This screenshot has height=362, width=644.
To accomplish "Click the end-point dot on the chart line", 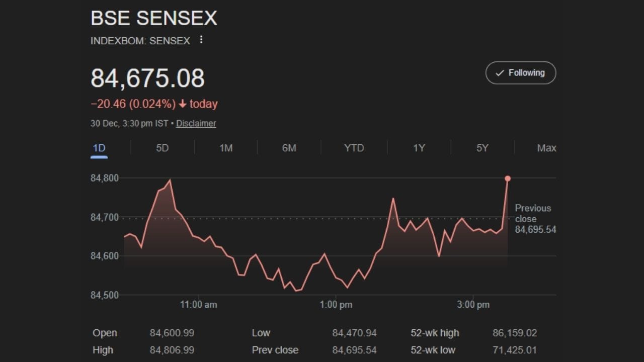I will (x=507, y=178).
